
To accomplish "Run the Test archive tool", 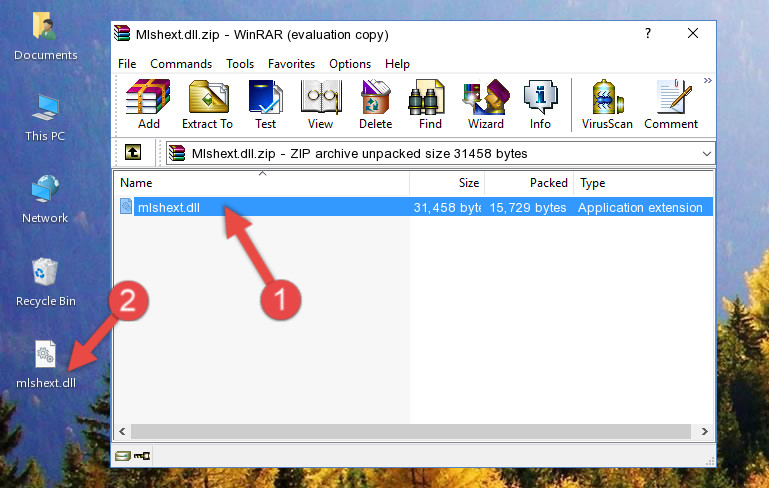I will (x=265, y=104).
